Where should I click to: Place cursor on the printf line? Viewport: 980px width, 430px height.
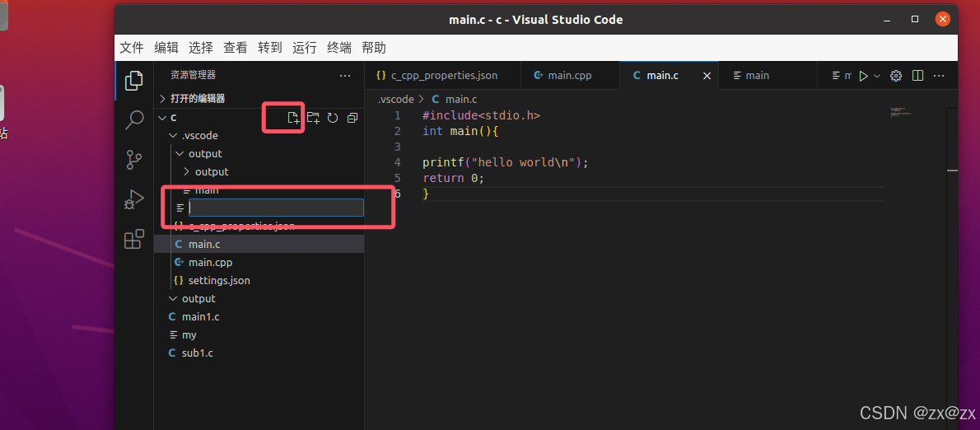[x=506, y=162]
